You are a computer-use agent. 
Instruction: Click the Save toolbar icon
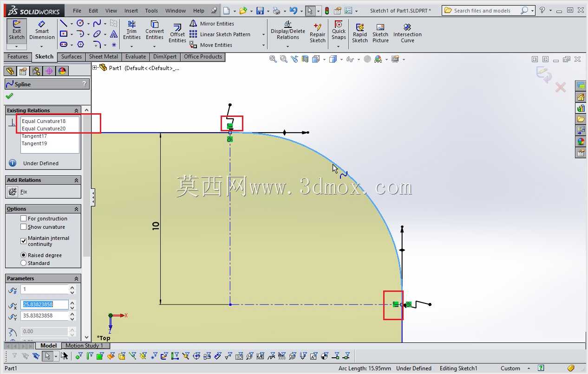pos(260,11)
